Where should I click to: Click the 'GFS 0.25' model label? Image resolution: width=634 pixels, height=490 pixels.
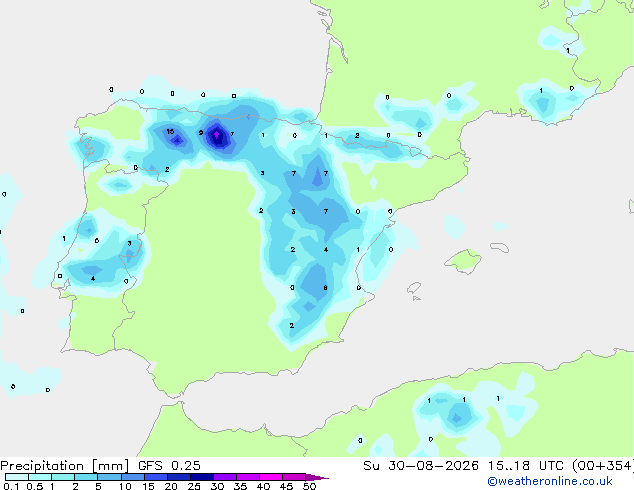(169, 466)
